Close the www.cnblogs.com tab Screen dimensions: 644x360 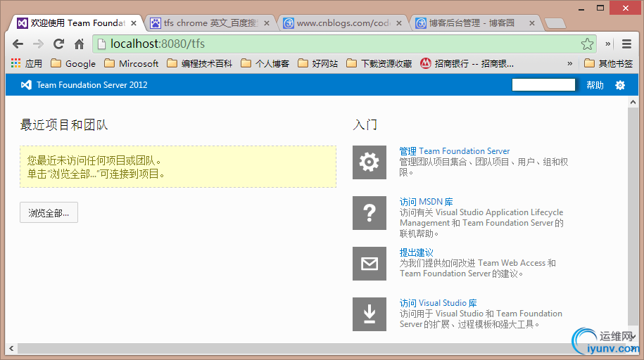(399, 23)
